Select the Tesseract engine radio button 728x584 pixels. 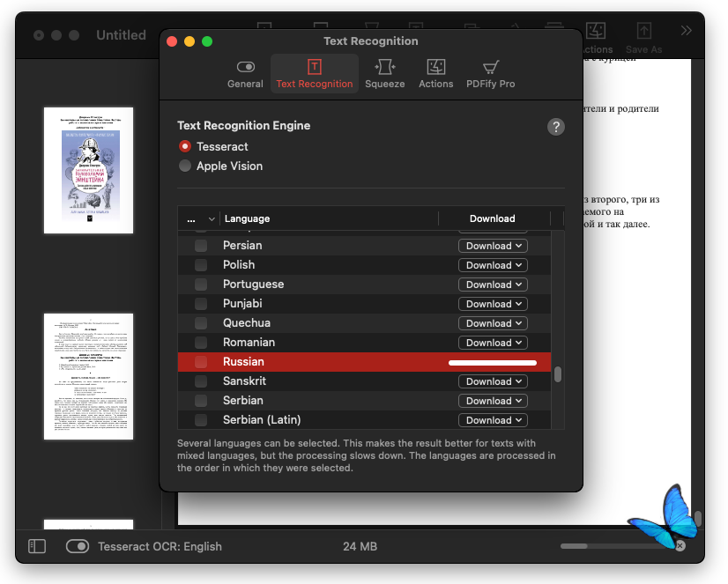coord(185,146)
